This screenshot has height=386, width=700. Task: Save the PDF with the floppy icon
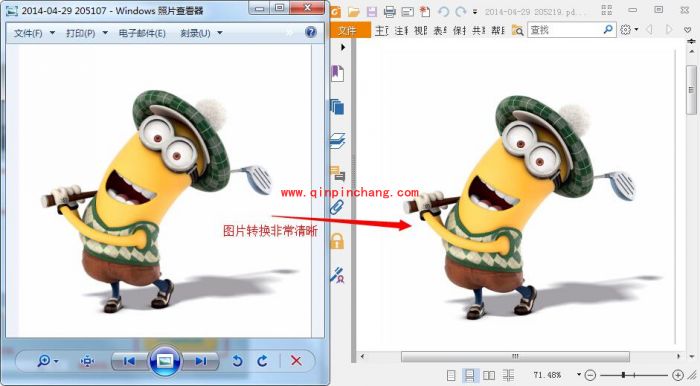click(x=372, y=12)
